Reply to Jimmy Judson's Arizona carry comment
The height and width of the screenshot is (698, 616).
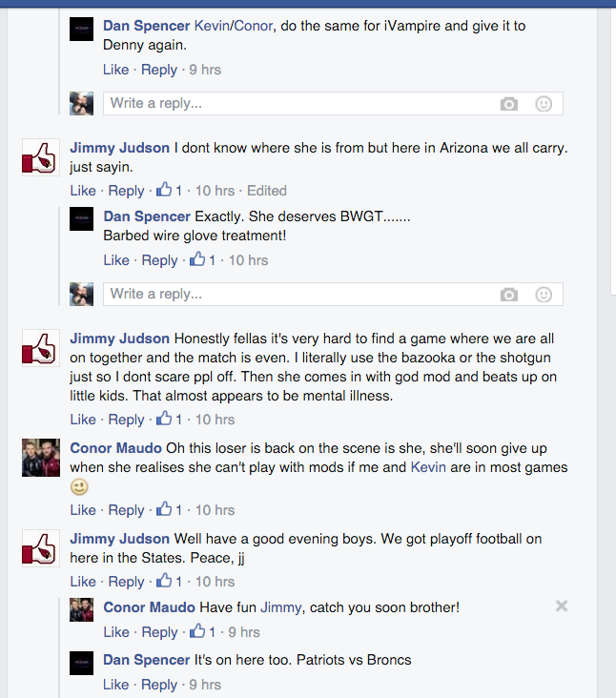[127, 191]
